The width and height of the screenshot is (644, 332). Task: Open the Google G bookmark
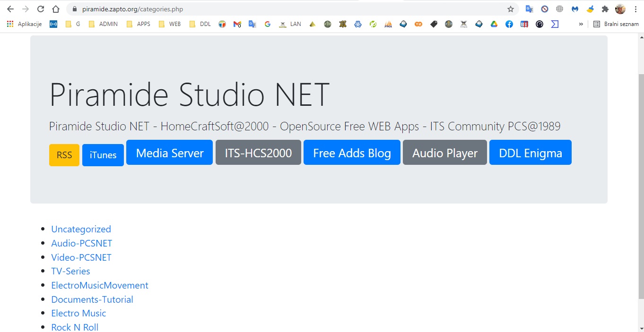[268, 24]
